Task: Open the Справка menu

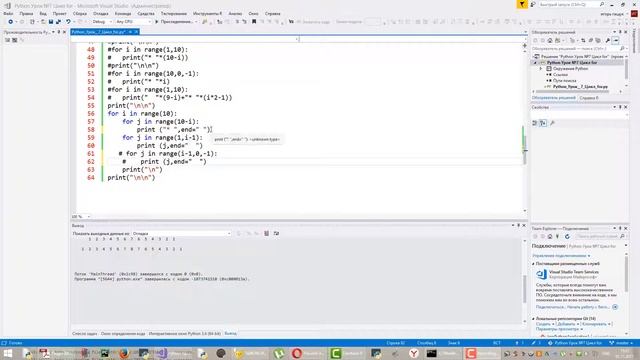Action: [272, 13]
